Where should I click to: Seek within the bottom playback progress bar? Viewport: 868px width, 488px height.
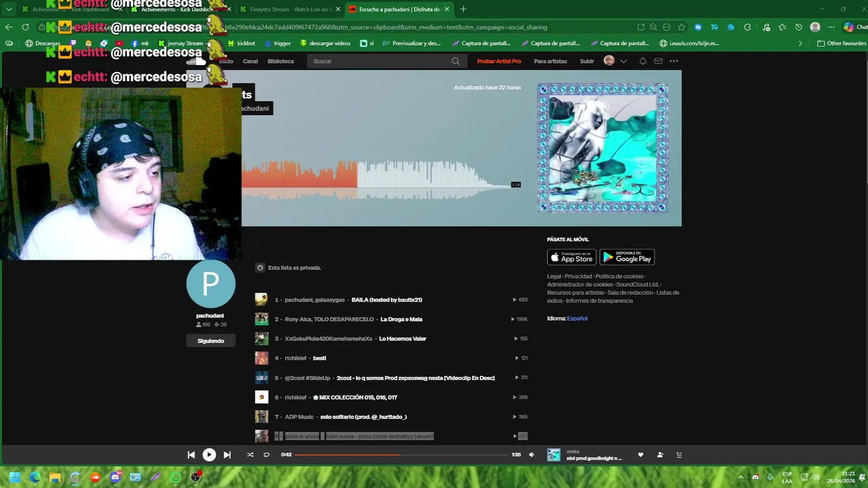(402, 455)
